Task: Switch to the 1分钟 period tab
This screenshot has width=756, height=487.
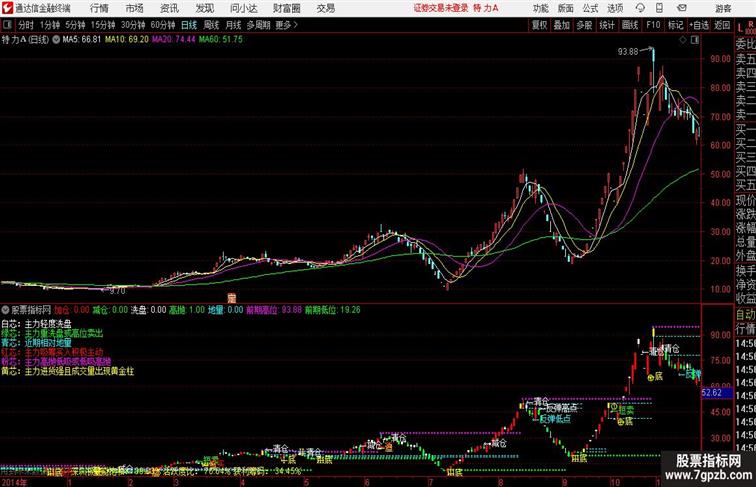Action: (50, 25)
